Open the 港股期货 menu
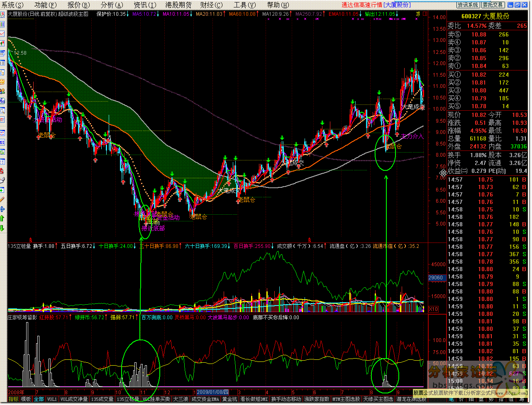The width and height of the screenshot is (532, 405). (178, 5)
